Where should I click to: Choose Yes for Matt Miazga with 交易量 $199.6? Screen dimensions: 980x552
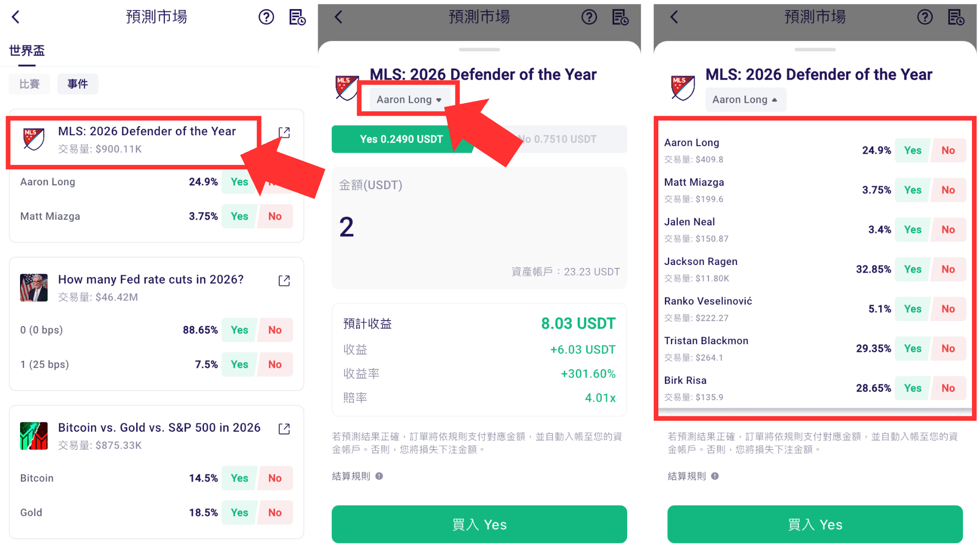click(913, 190)
